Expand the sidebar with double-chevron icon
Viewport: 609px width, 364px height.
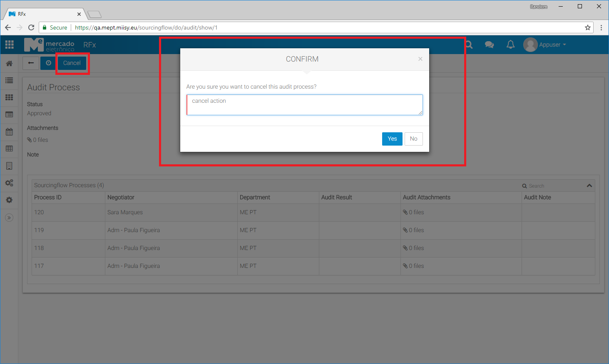[9, 218]
